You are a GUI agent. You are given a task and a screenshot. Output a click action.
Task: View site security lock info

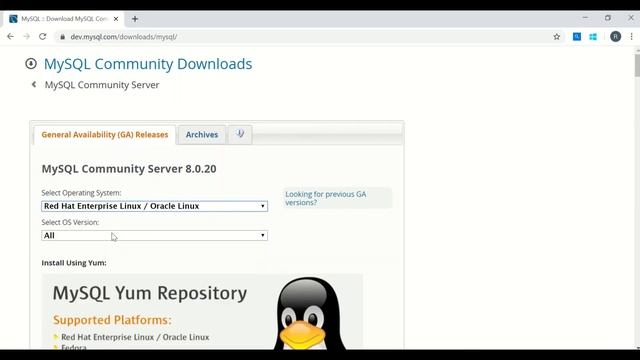(62, 37)
